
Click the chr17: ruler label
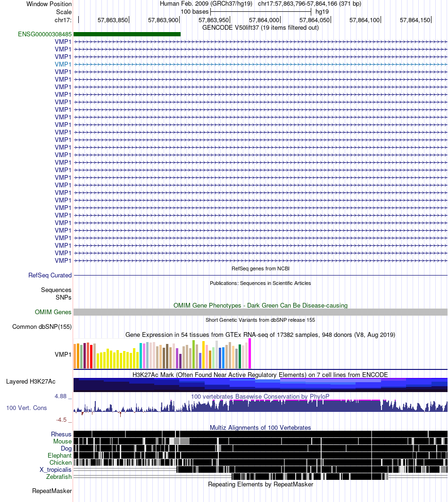pyautogui.click(x=63, y=20)
